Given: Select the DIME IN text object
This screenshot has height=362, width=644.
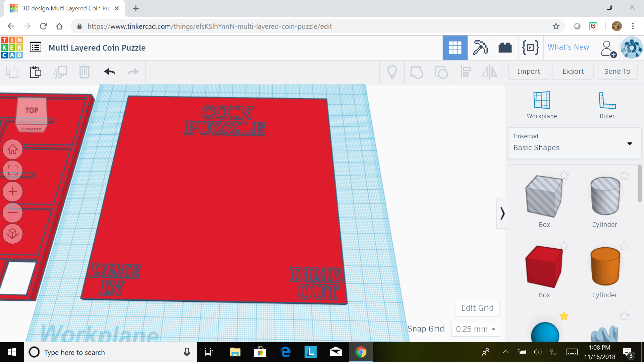Looking at the screenshot, I should pyautogui.click(x=114, y=279).
